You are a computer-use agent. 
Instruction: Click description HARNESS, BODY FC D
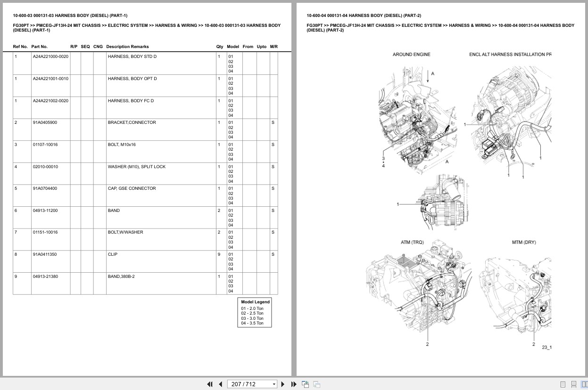(131, 101)
